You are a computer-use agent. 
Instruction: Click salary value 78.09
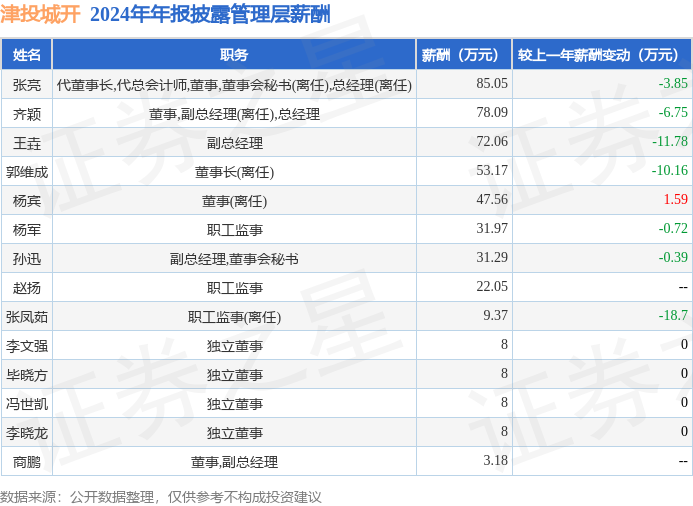click(492, 112)
